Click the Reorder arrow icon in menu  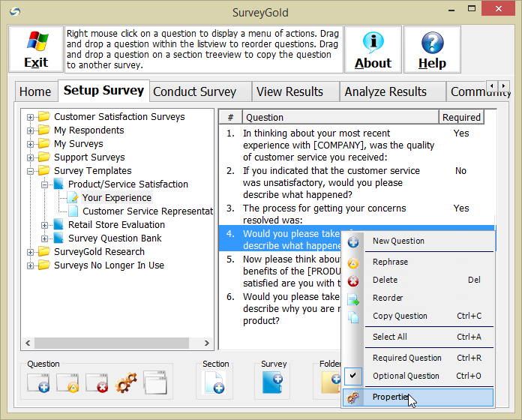[x=353, y=299]
